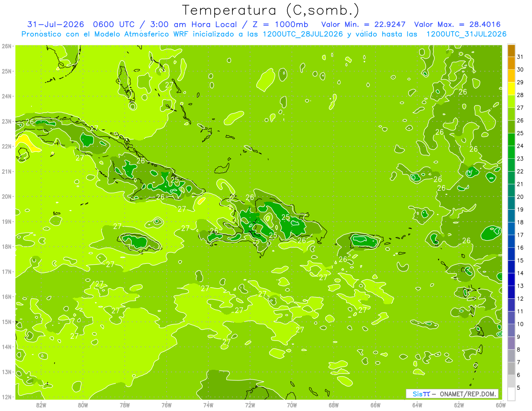This screenshot has height=411, width=532.
Task: Click the '19N' latitude axis label
Action: pos(7,221)
